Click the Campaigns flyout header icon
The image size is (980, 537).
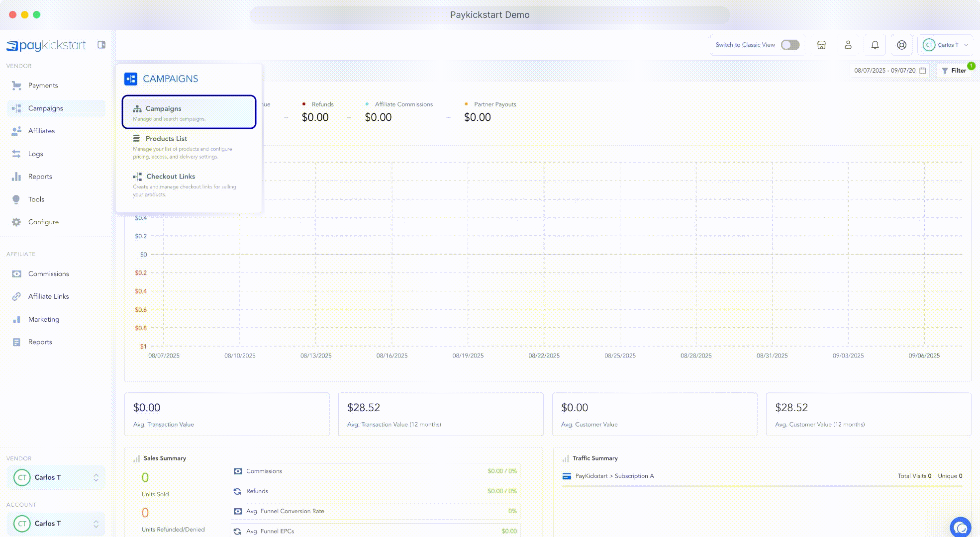click(x=131, y=79)
